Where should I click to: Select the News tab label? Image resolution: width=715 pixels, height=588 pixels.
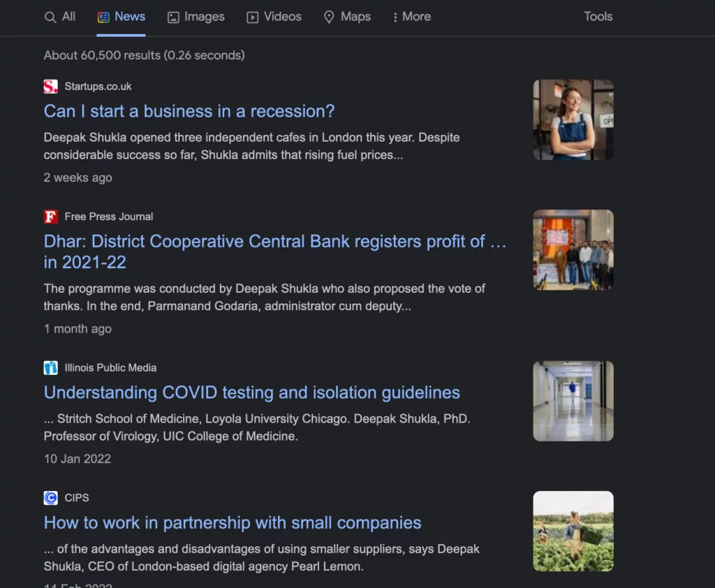pyautogui.click(x=130, y=17)
